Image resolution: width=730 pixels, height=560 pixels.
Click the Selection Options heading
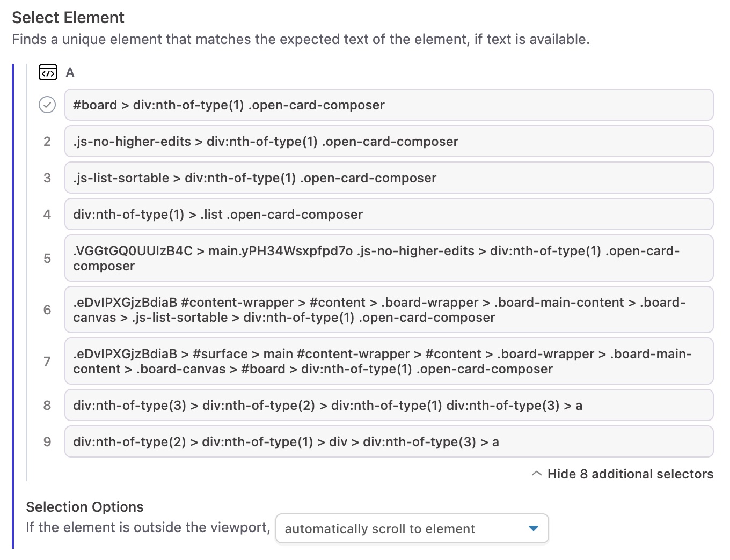pos(84,506)
